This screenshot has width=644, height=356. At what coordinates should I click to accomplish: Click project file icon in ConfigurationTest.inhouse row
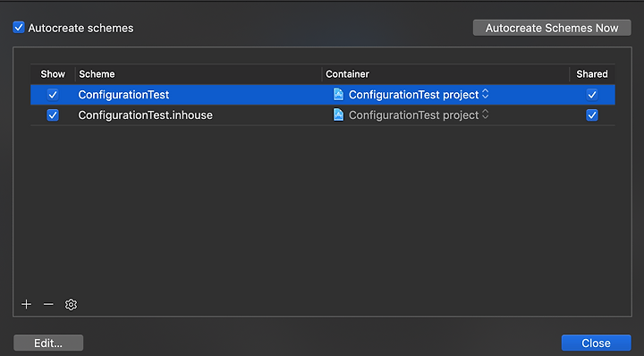point(338,115)
